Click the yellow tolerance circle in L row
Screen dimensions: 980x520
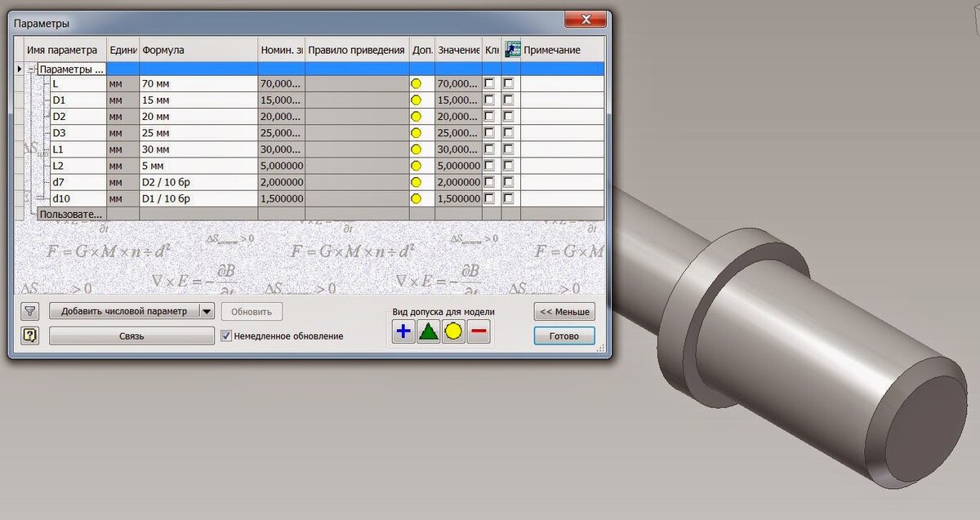click(x=416, y=83)
